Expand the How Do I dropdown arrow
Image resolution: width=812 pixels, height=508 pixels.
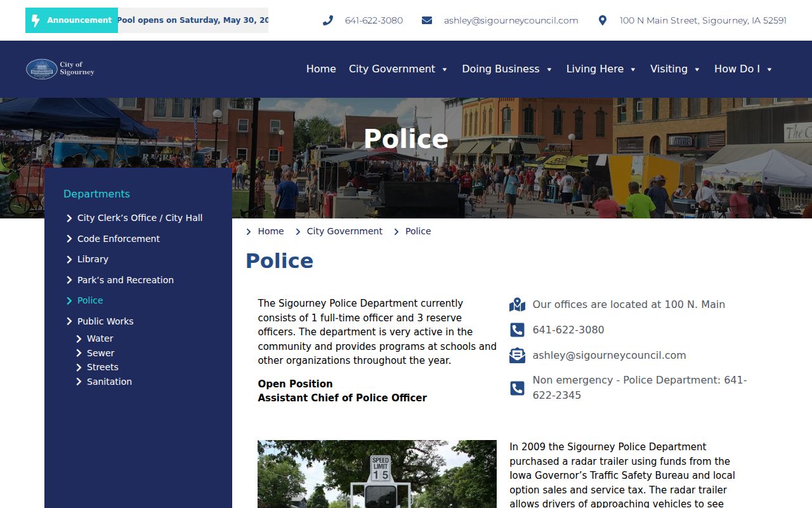769,69
